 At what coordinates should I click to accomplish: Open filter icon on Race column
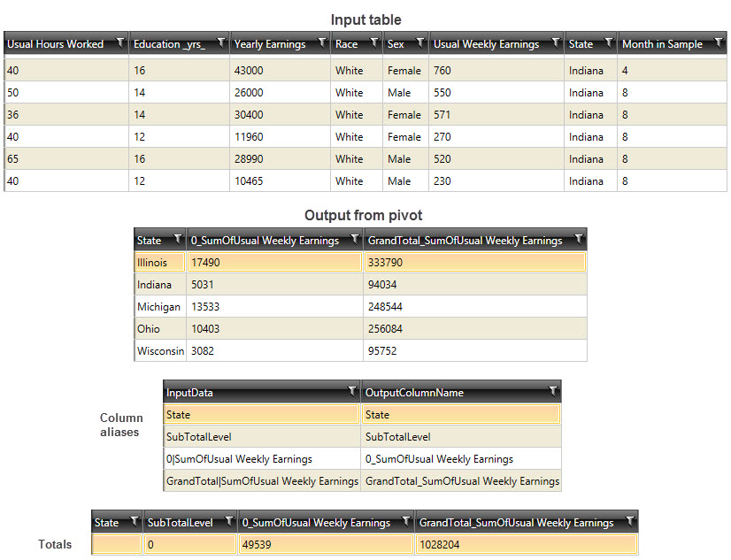[374, 42]
